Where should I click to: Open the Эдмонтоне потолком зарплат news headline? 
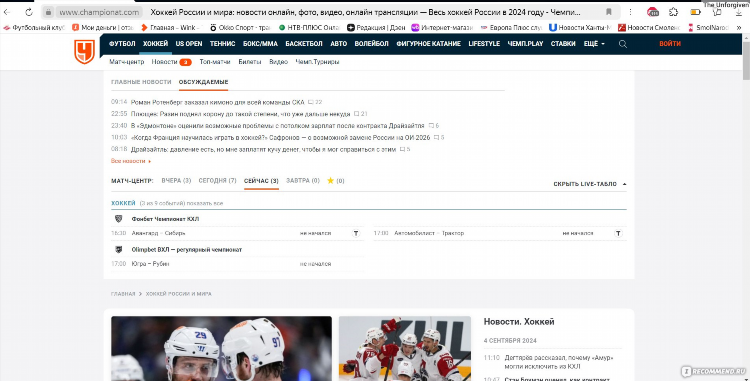277,126
